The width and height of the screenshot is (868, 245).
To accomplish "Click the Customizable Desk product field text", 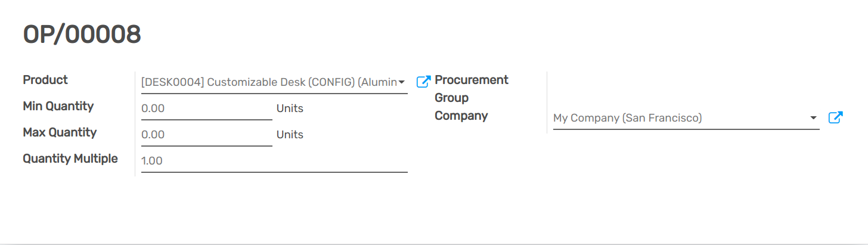I will pyautogui.click(x=268, y=82).
